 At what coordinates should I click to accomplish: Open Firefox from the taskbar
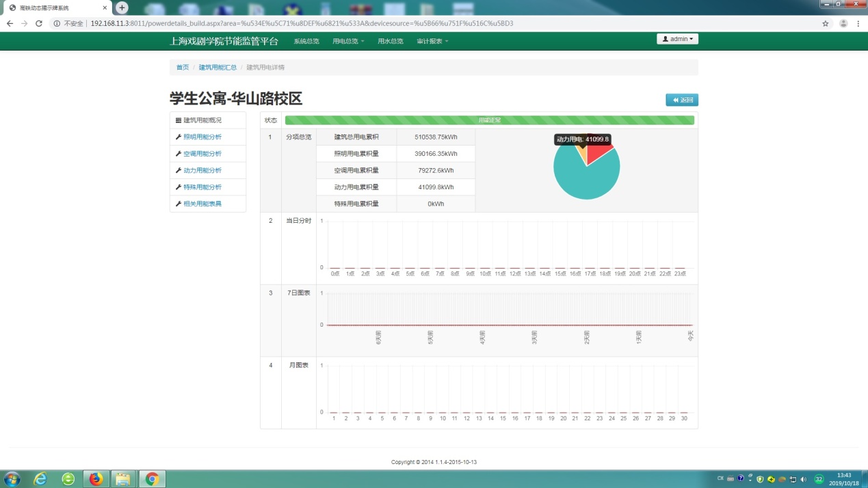(96, 479)
